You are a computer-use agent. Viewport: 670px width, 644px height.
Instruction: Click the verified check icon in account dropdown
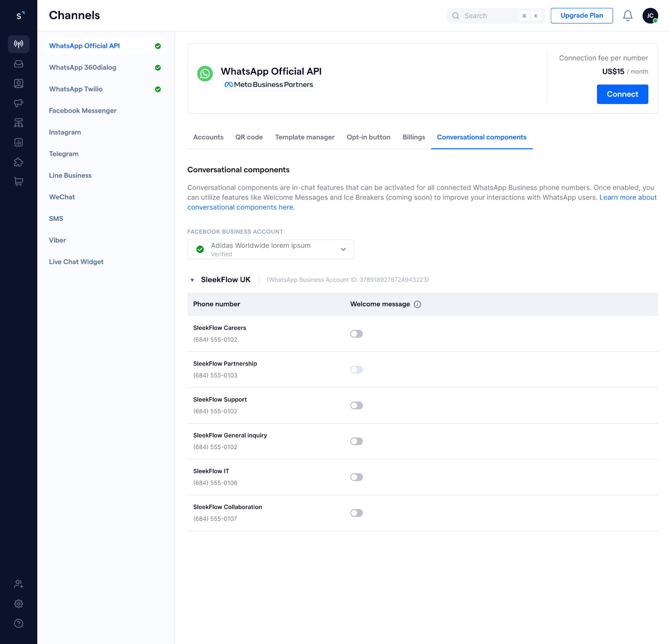pyautogui.click(x=200, y=249)
